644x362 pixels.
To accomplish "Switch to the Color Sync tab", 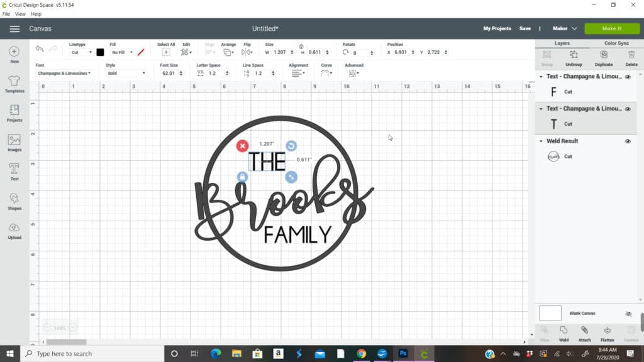I will tap(616, 43).
